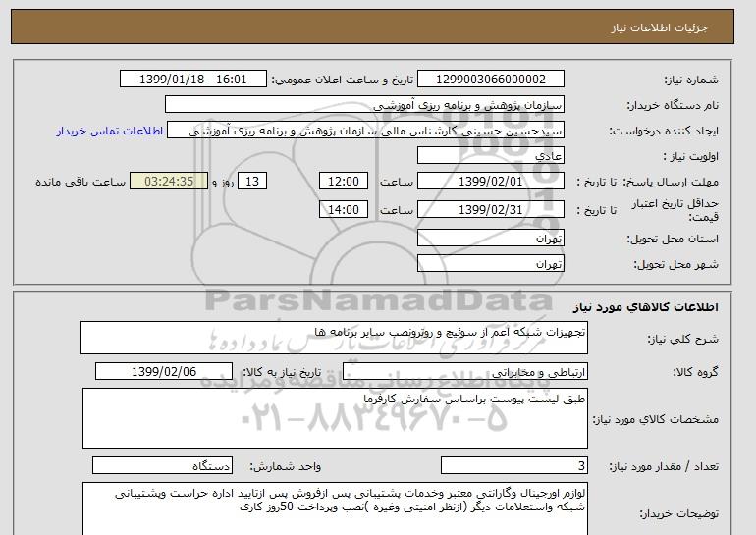The image size is (756, 535).
Task: Click the remaining time countdown 03:24:35
Action: pos(169,182)
